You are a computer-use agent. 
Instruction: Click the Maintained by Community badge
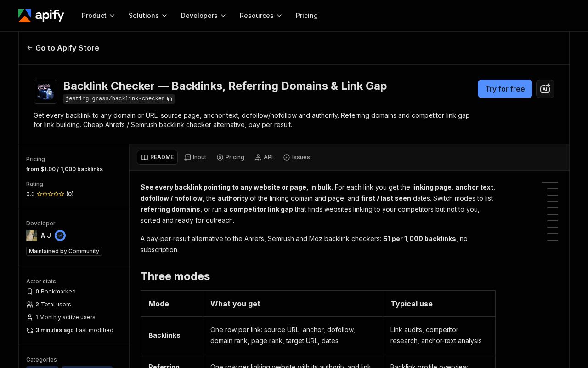(64, 251)
